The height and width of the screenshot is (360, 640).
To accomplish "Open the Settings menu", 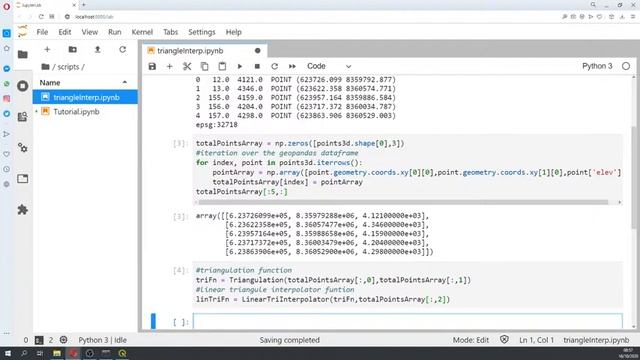I will click(x=202, y=32).
